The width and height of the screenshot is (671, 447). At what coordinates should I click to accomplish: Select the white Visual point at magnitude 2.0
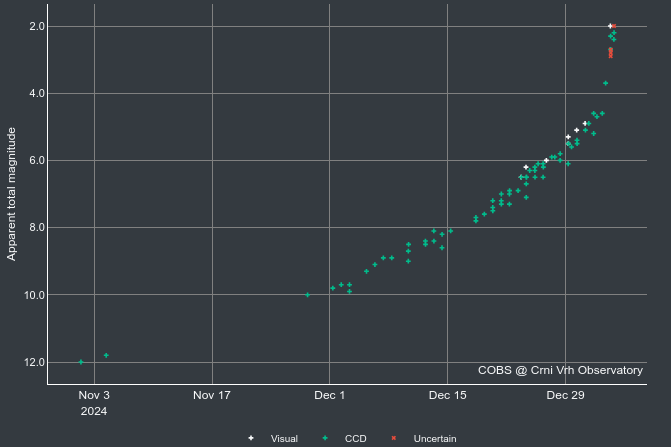coord(609,26)
